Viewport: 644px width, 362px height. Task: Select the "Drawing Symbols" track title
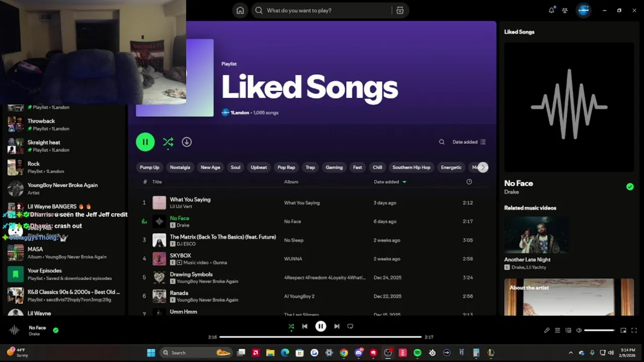pyautogui.click(x=191, y=275)
